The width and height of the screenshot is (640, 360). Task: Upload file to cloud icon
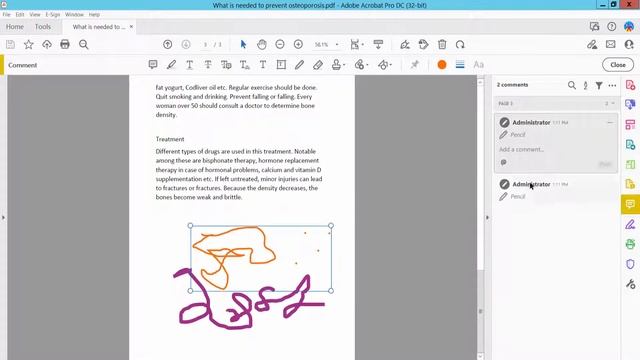click(47, 44)
